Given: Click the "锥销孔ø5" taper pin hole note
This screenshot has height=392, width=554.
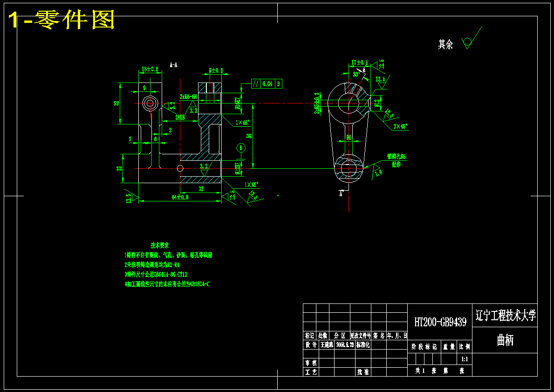Looking at the screenshot, I should (x=396, y=156).
